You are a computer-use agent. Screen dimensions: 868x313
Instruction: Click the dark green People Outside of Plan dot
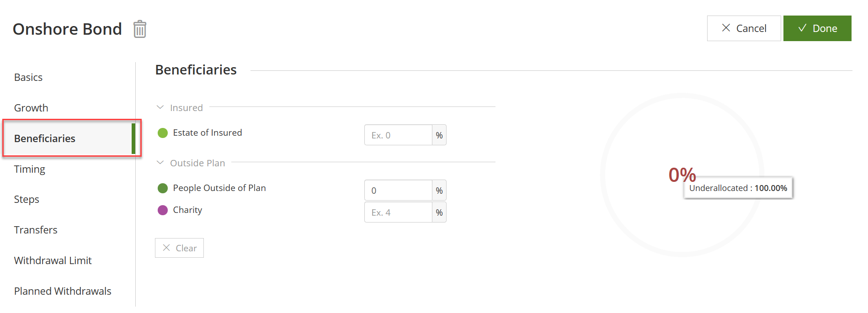coord(163,188)
